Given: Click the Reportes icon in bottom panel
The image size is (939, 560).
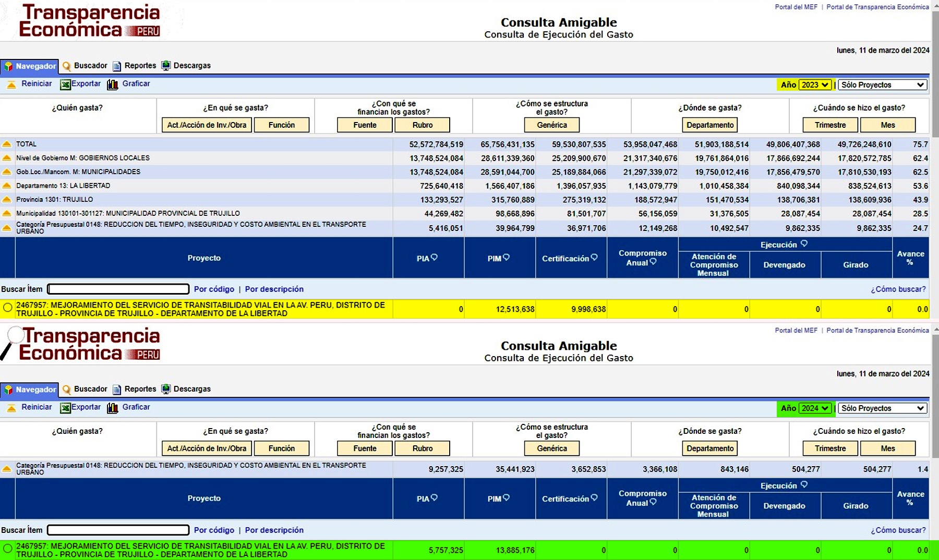Looking at the screenshot, I should (x=117, y=389).
